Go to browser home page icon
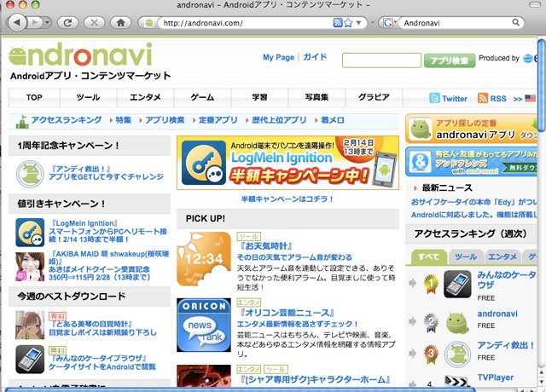Screen dimensions: 546x392 point(121,23)
